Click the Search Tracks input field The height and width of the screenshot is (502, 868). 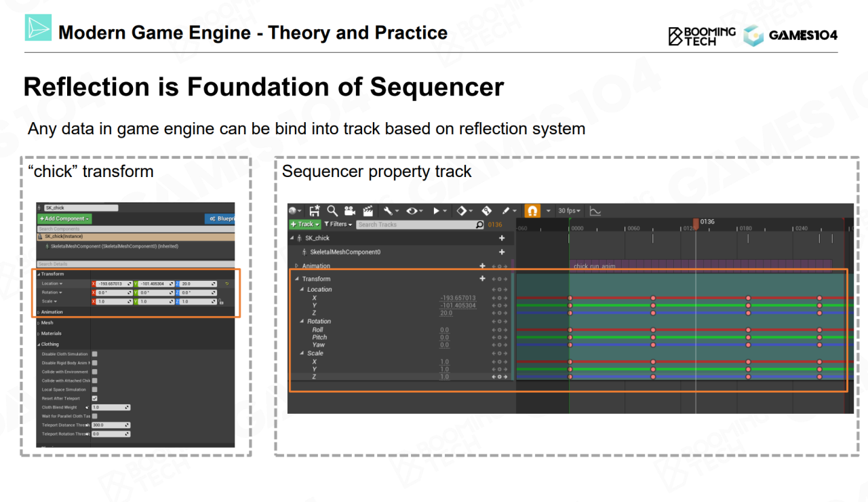(x=415, y=225)
